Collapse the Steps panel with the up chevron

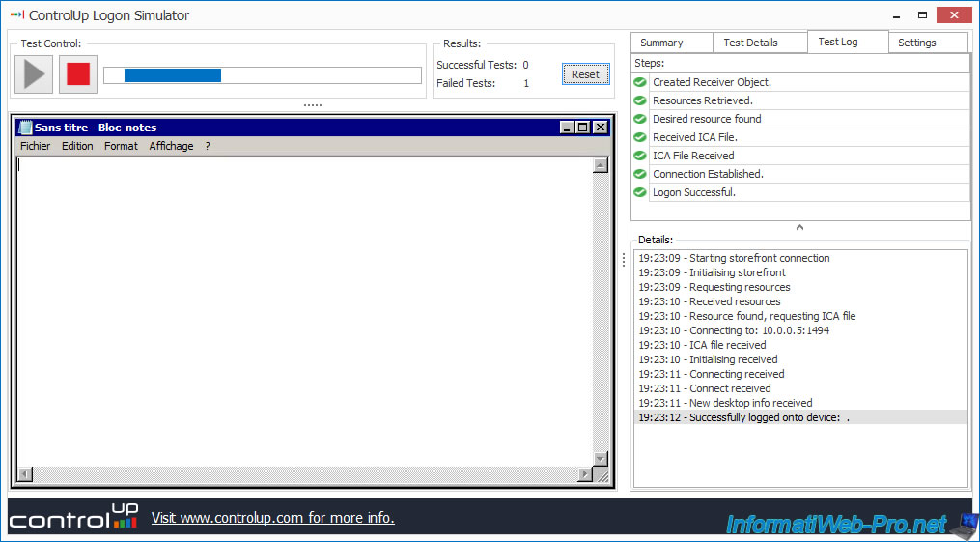799,228
